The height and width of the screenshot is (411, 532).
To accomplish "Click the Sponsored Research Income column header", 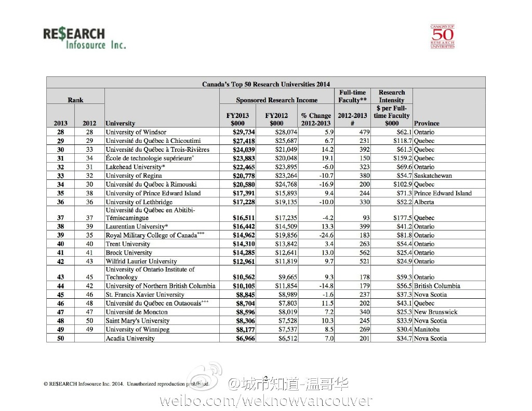I will [277, 100].
